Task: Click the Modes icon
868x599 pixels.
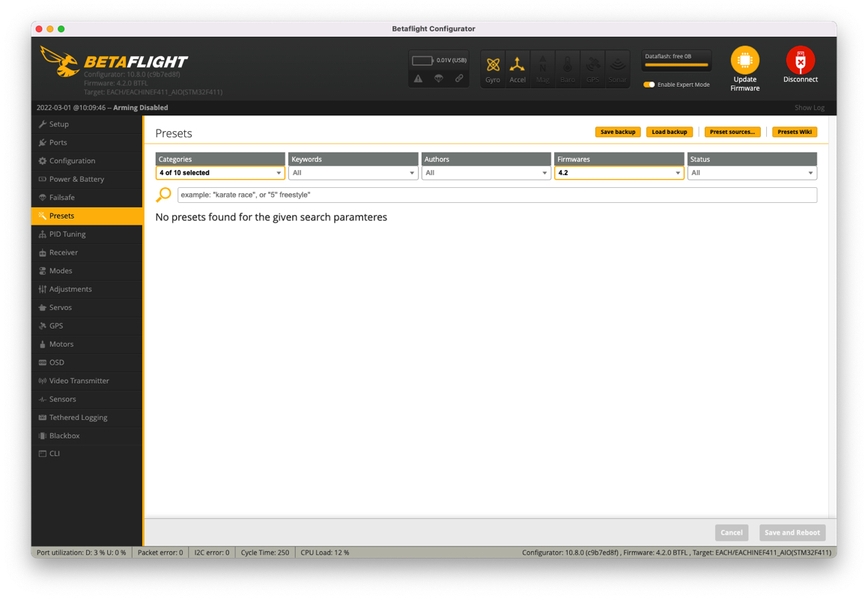Action: [42, 271]
